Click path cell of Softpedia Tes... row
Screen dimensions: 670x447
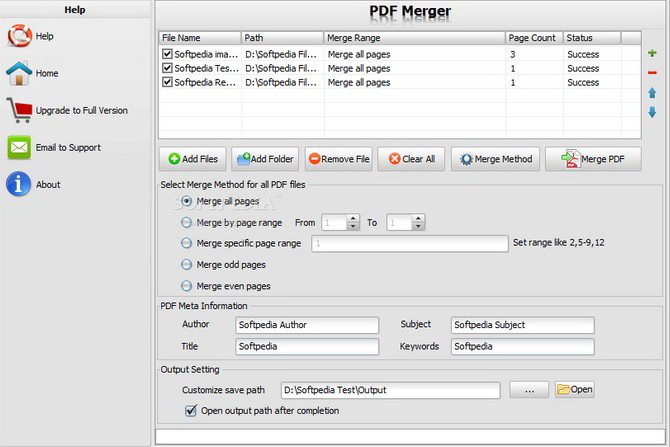281,68
